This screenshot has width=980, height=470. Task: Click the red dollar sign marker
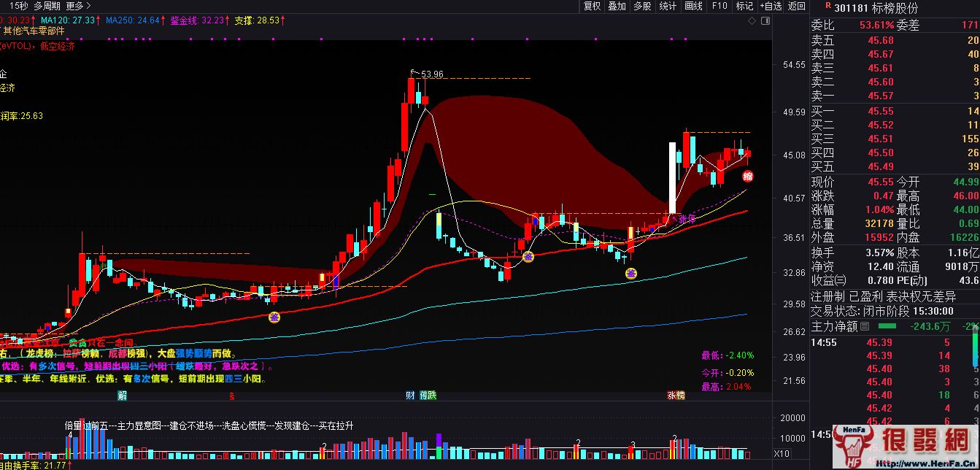coord(232,396)
